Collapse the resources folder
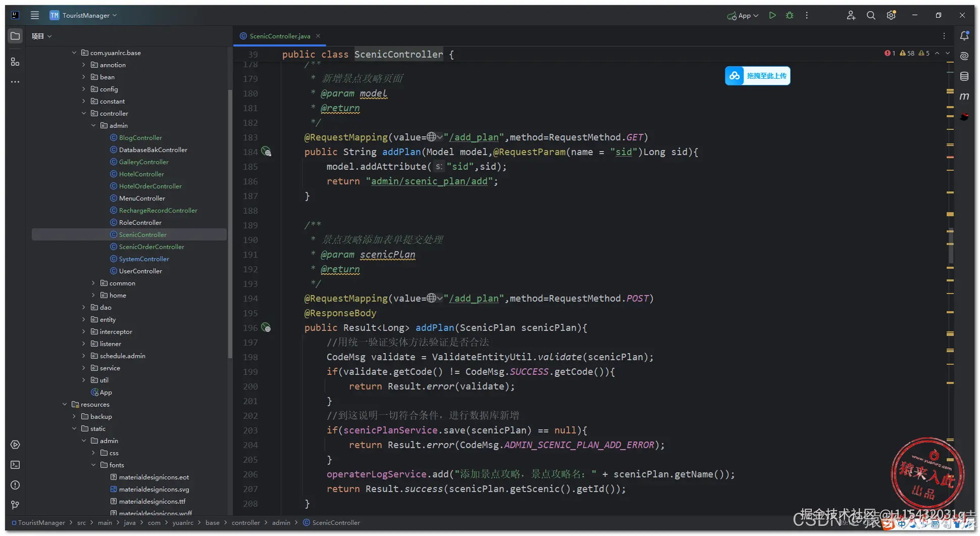980x536 pixels. click(65, 404)
